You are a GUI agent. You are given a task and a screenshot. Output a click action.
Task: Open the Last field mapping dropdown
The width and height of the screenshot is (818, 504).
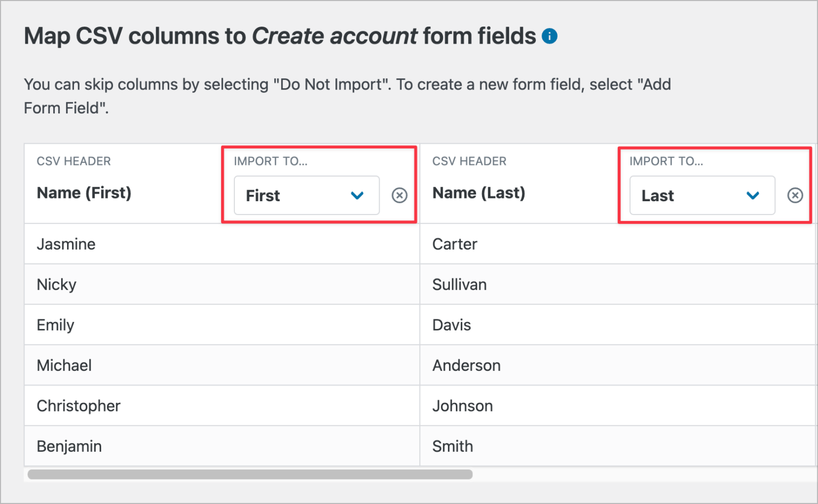coord(701,195)
